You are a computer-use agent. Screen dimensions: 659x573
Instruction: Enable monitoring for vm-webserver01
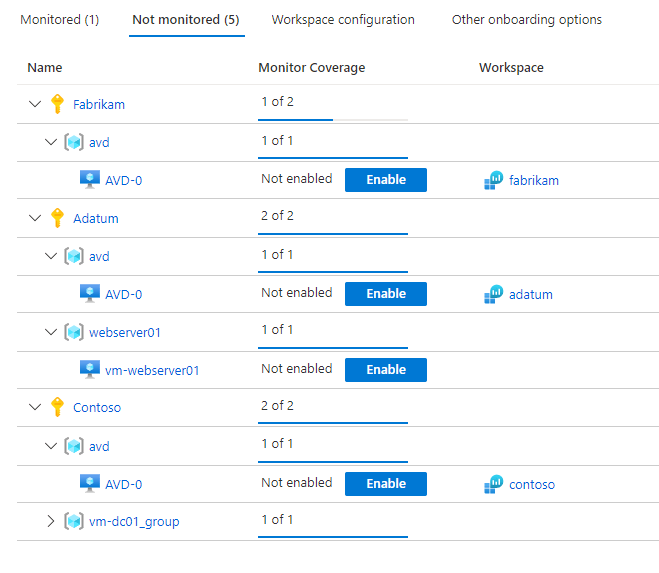pyautogui.click(x=386, y=370)
